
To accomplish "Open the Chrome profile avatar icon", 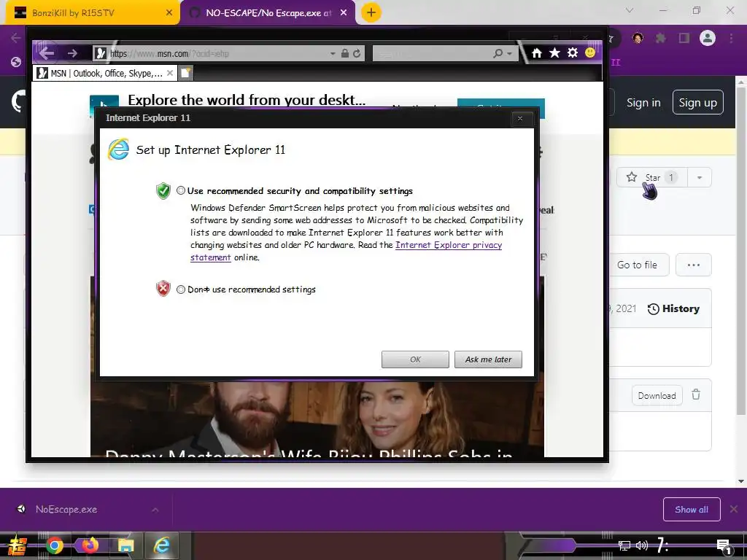I will click(x=708, y=38).
